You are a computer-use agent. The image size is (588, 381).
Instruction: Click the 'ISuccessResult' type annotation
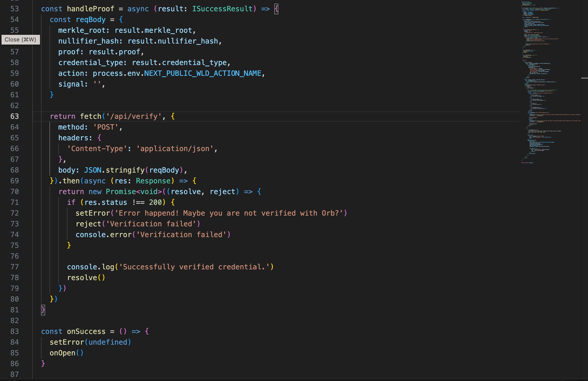[x=222, y=9]
